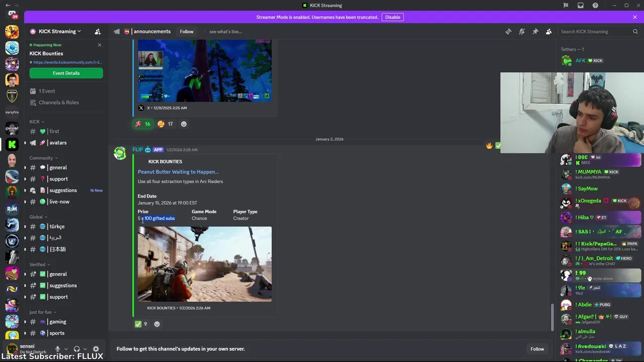Click the X logo in embed footer
The image size is (644, 362).
tap(141, 108)
